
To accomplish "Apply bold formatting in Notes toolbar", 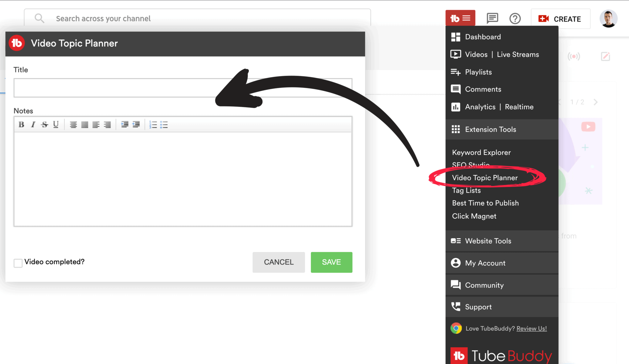I will pyautogui.click(x=21, y=124).
